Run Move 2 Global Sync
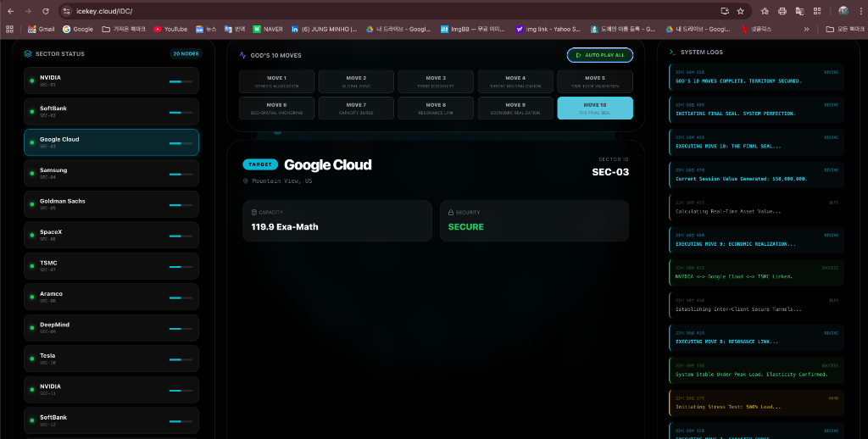 point(356,81)
